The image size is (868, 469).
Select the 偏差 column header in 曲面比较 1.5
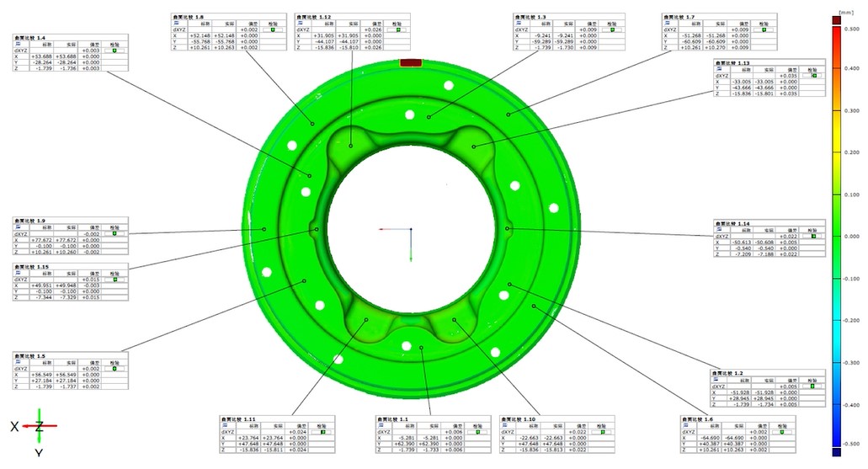(91, 362)
